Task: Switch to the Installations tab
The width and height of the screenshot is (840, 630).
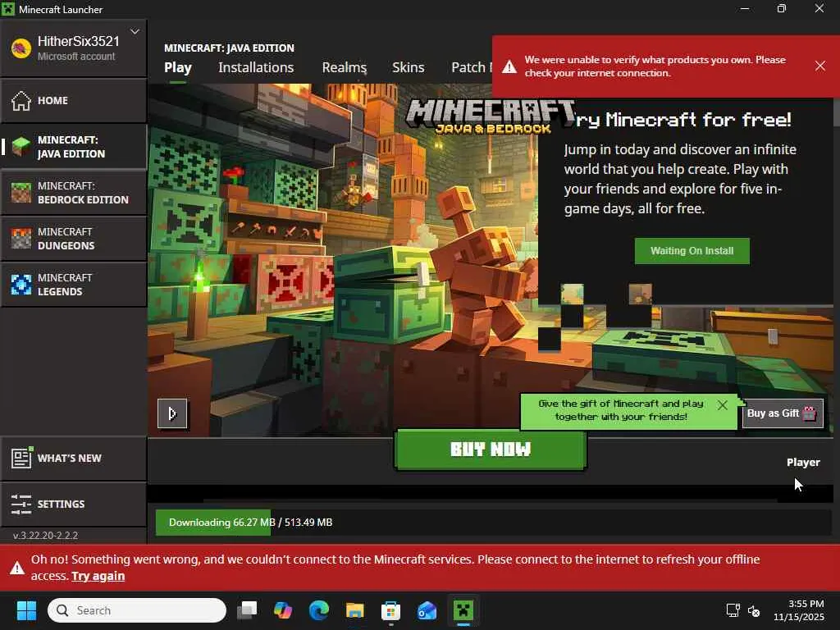Action: pyautogui.click(x=256, y=67)
